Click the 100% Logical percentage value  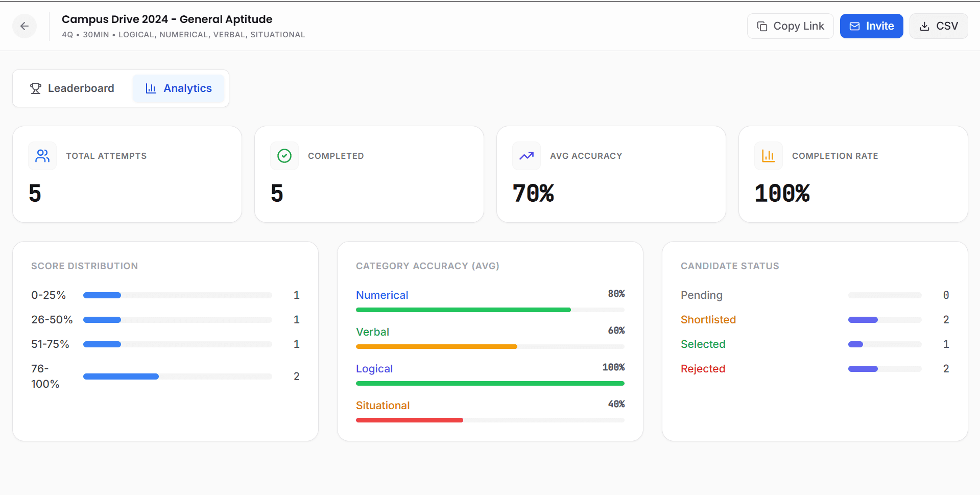point(613,367)
